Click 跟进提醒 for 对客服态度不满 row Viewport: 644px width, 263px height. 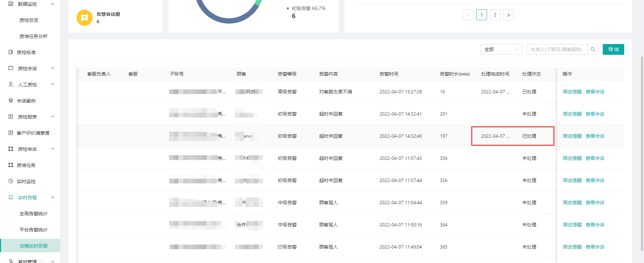tap(572, 92)
